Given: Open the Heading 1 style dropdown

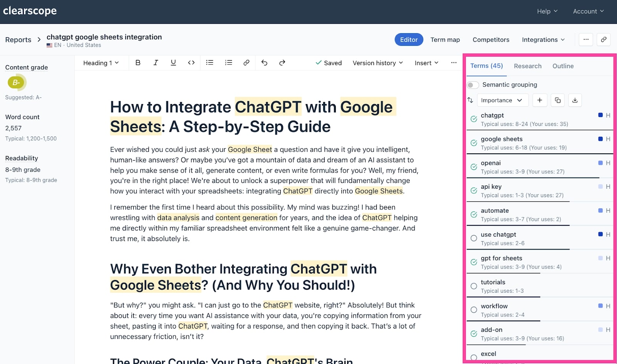Looking at the screenshot, I should [x=101, y=63].
